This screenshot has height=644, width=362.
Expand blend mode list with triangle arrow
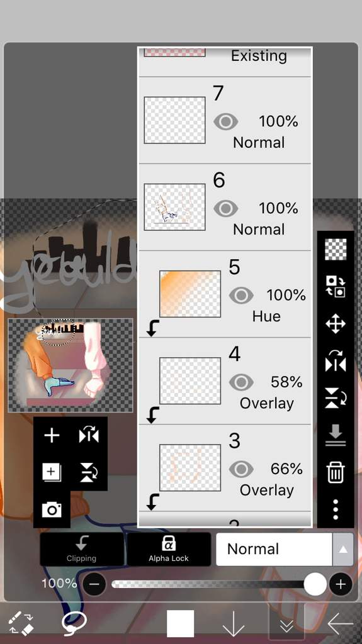tap(343, 549)
